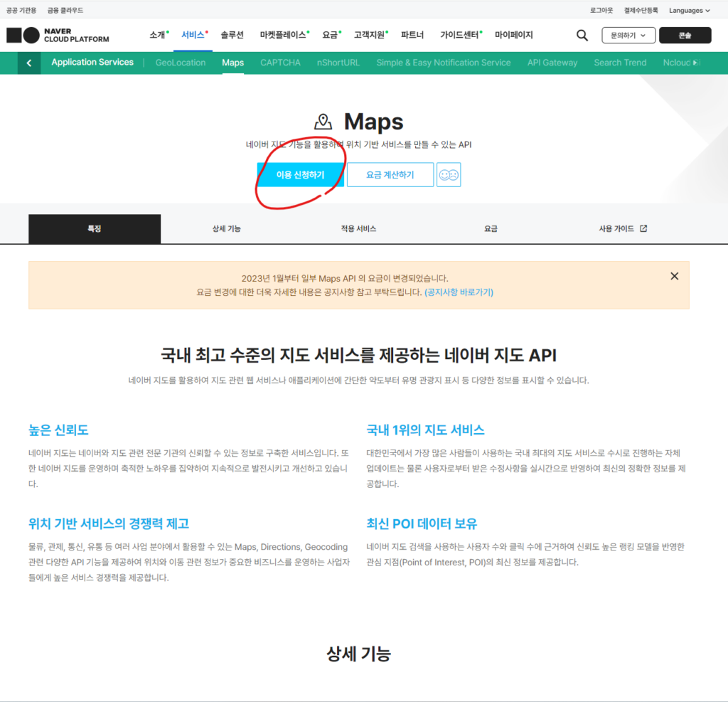Open the 파트너 menu
Viewport: 728px width, 702px height.
tap(412, 35)
